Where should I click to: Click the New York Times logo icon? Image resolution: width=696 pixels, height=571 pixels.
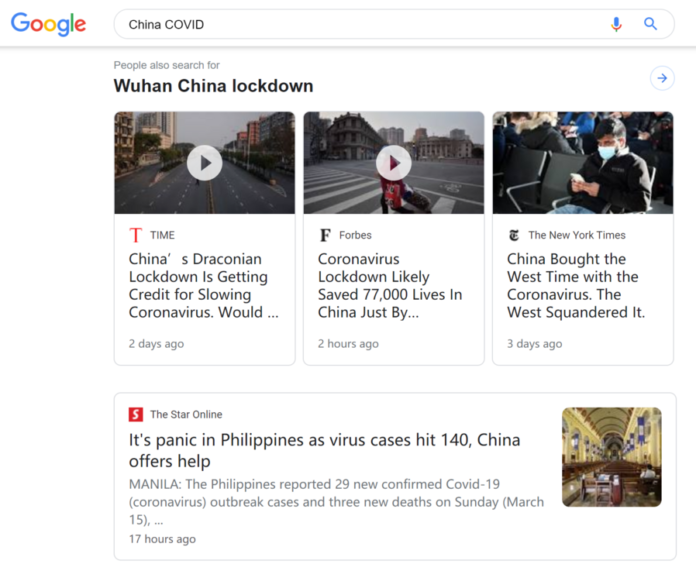tap(514, 235)
